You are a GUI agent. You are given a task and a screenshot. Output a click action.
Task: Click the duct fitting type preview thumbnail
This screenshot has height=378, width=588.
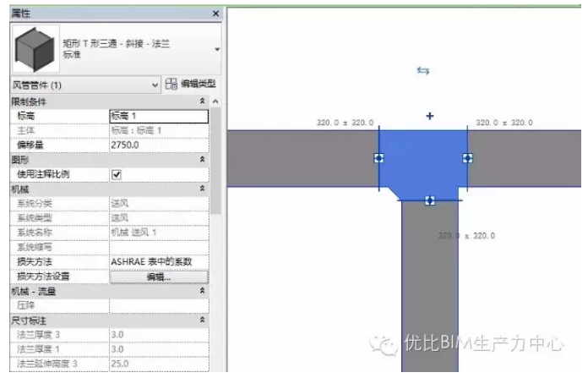click(35, 50)
